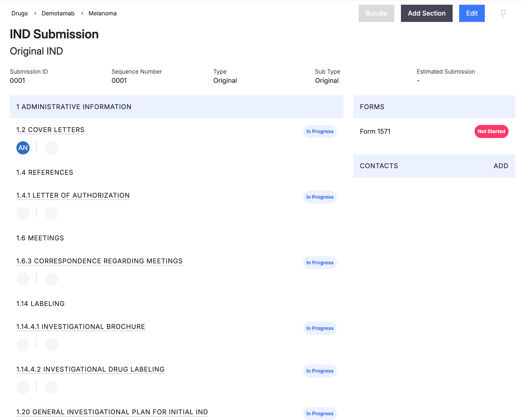This screenshot has height=420, width=525.
Task: Go to Melanoma breadcrumb
Action: 103,13
